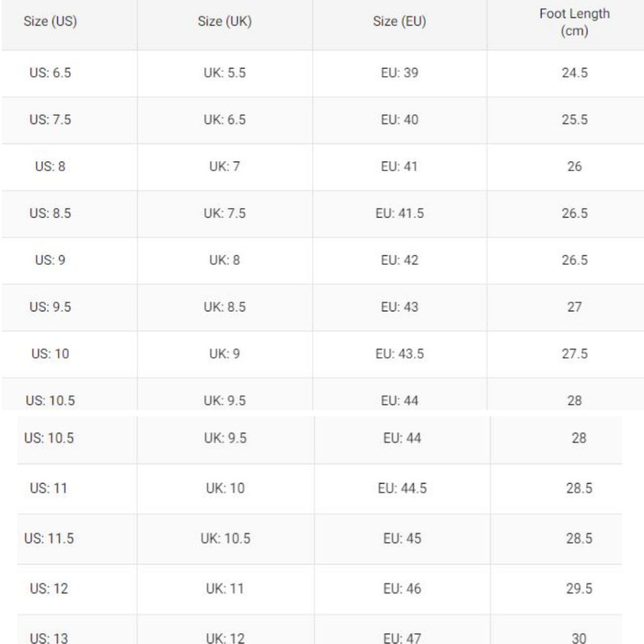Image resolution: width=644 pixels, height=644 pixels.
Task: Click the Size (US) column header
Action: tap(50, 21)
